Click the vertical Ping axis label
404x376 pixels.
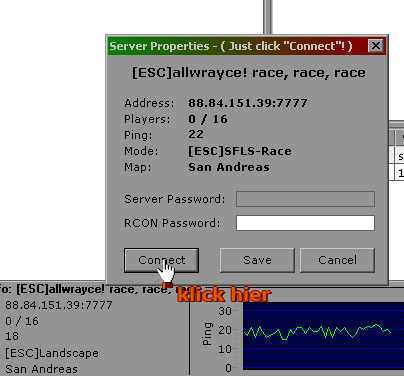click(207, 334)
